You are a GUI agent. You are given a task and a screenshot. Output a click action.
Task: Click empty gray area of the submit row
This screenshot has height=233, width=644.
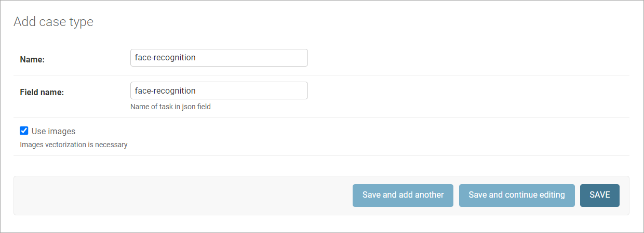tap(182, 196)
